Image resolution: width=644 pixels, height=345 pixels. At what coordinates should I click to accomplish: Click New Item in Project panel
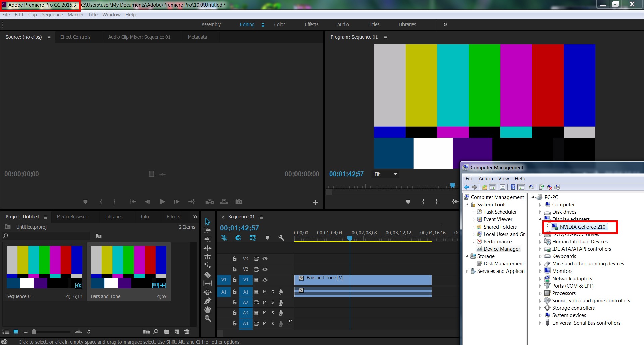[177, 332]
